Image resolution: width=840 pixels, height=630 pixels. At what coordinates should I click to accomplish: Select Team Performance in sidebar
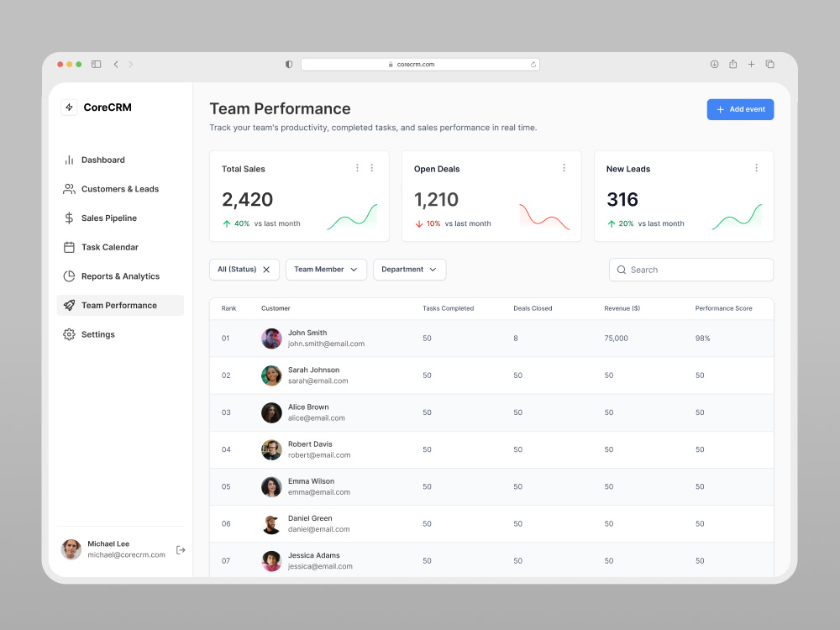tap(120, 306)
